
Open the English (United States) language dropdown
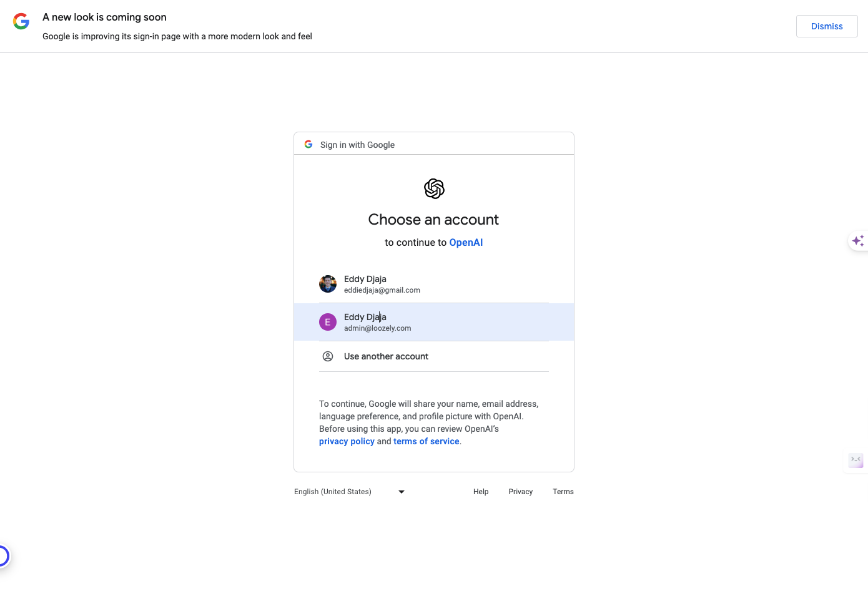tap(350, 492)
